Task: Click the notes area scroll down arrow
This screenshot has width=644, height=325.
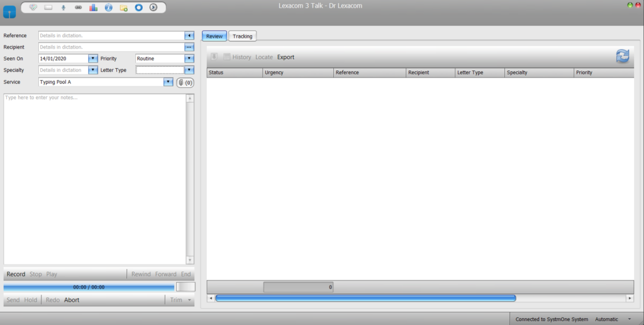Action: click(x=190, y=260)
